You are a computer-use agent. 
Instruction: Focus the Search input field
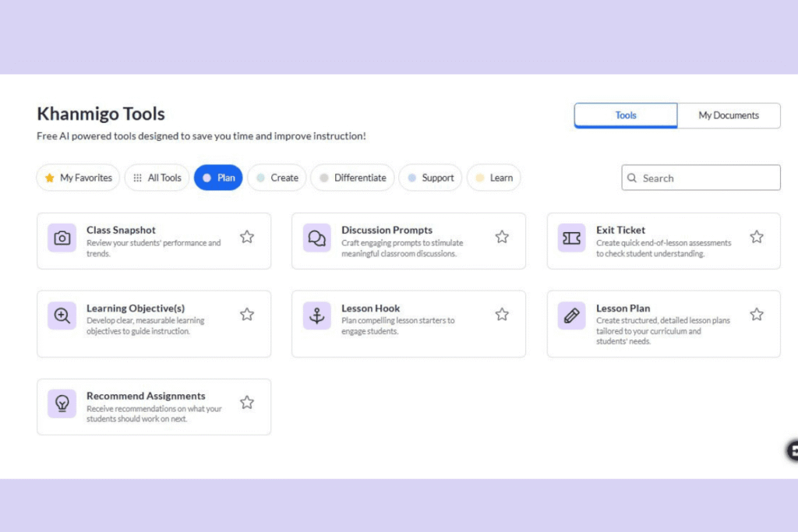[x=701, y=178]
